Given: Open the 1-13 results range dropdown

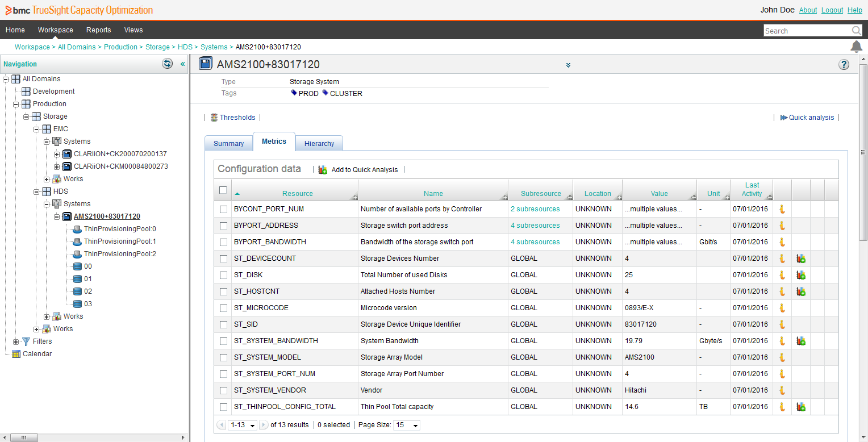Looking at the screenshot, I should (x=241, y=425).
